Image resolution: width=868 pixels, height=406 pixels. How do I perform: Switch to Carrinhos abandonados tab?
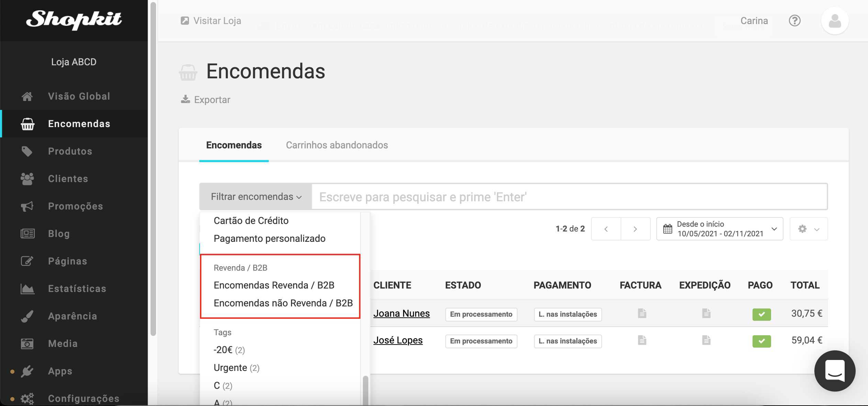pyautogui.click(x=337, y=145)
